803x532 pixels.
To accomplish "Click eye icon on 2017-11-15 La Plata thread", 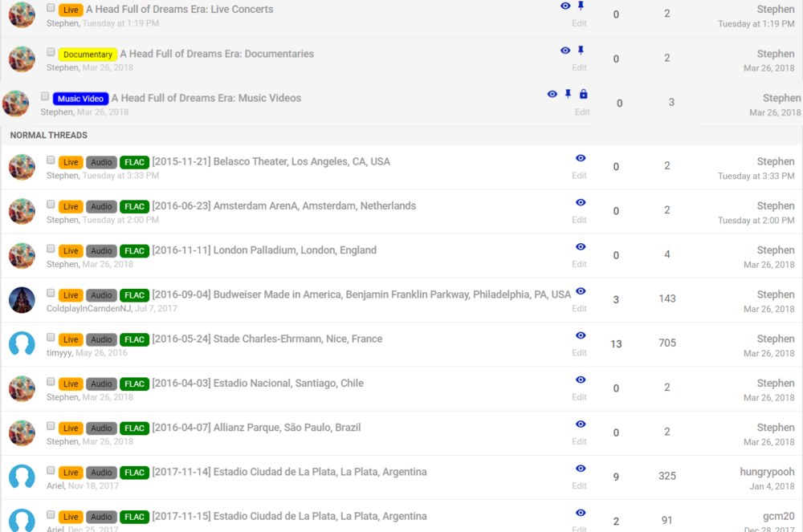I will point(581,513).
